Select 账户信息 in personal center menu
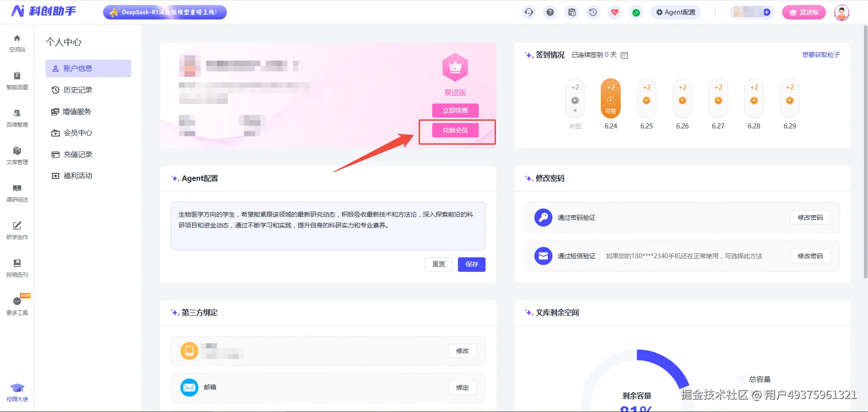This screenshot has width=868, height=412. (x=88, y=68)
